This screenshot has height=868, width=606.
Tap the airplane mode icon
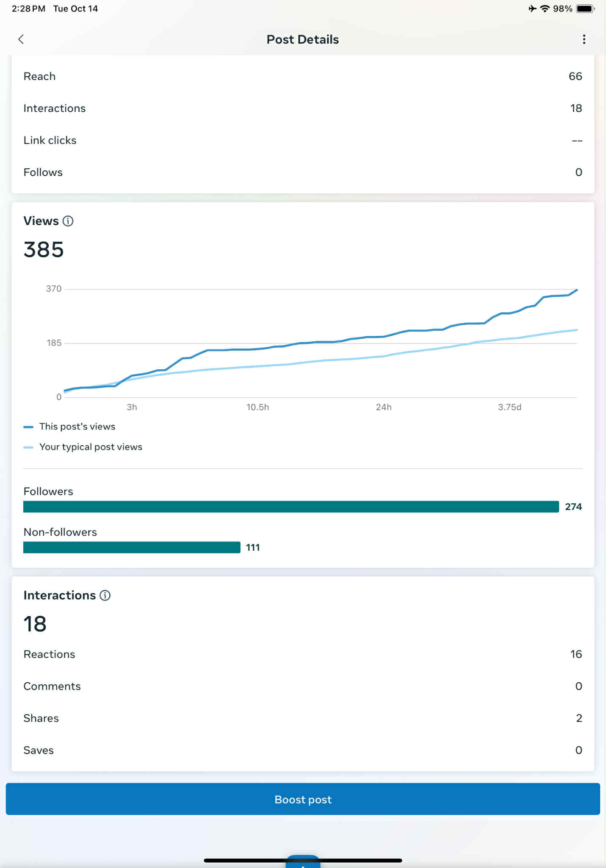532,8
